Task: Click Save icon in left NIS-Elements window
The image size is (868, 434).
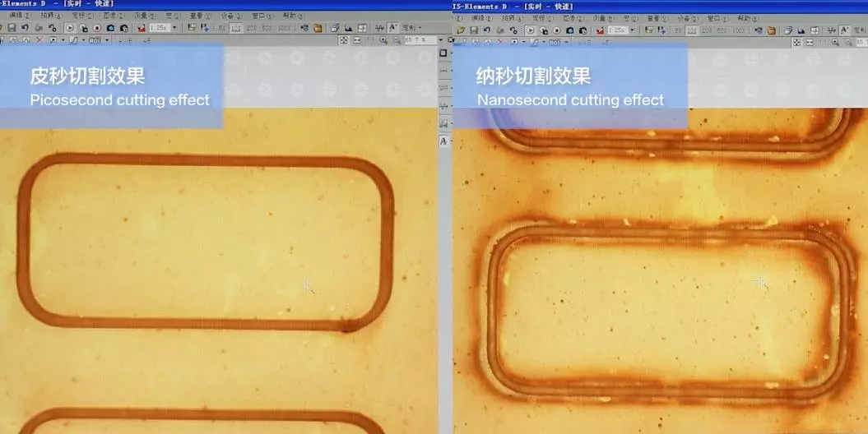Action: [12, 28]
